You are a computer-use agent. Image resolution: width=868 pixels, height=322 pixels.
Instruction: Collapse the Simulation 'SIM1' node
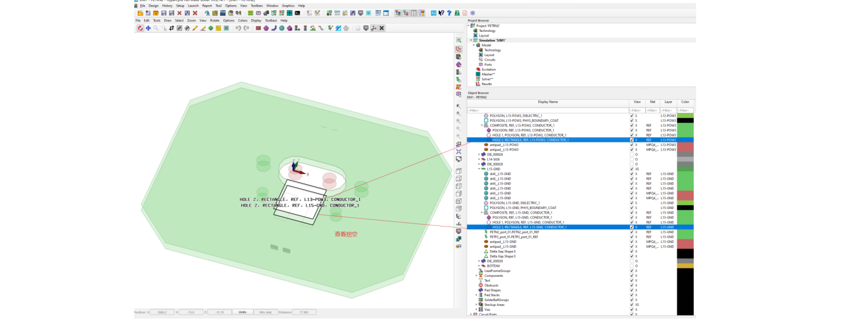click(x=472, y=41)
